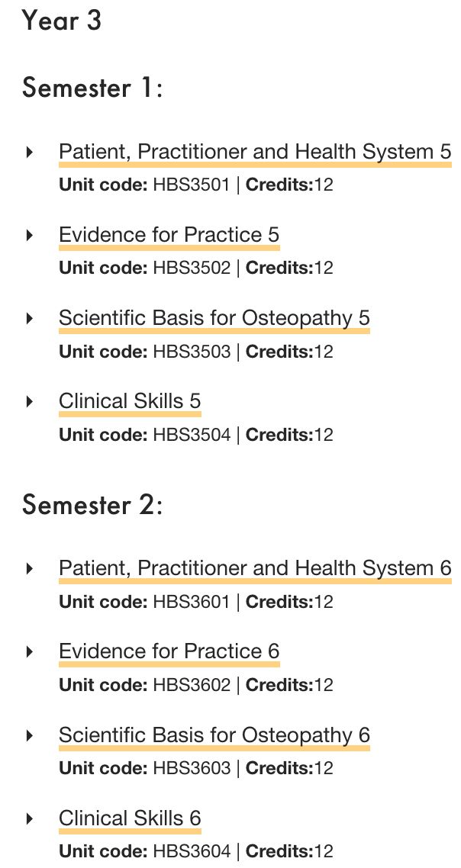Open the Evidence for Practice 6 link

169,651
